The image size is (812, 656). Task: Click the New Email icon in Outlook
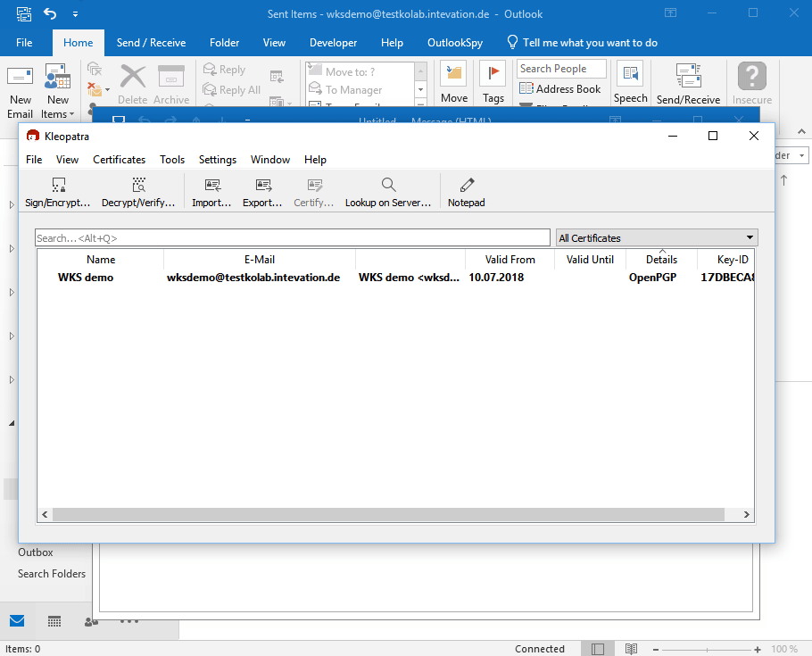(21, 91)
